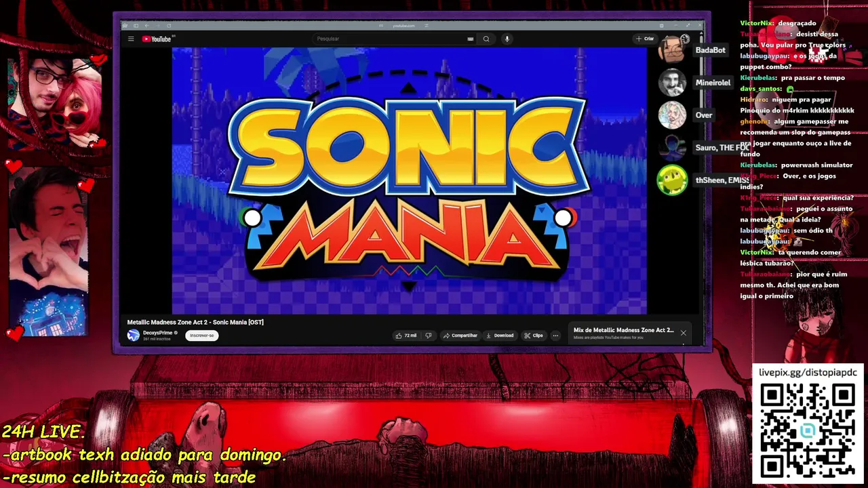The height and width of the screenshot is (488, 868).
Task: Go to the YouTube home logo
Action: [157, 39]
